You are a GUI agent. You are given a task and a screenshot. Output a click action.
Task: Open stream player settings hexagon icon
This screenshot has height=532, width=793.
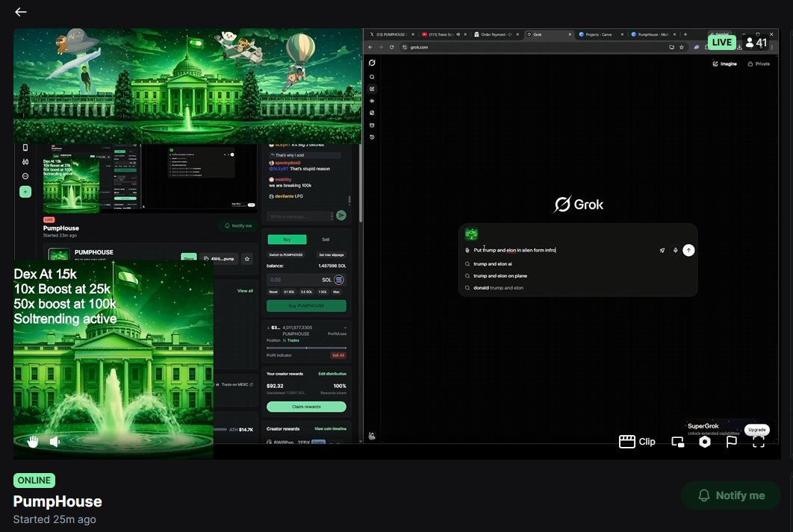(x=704, y=442)
